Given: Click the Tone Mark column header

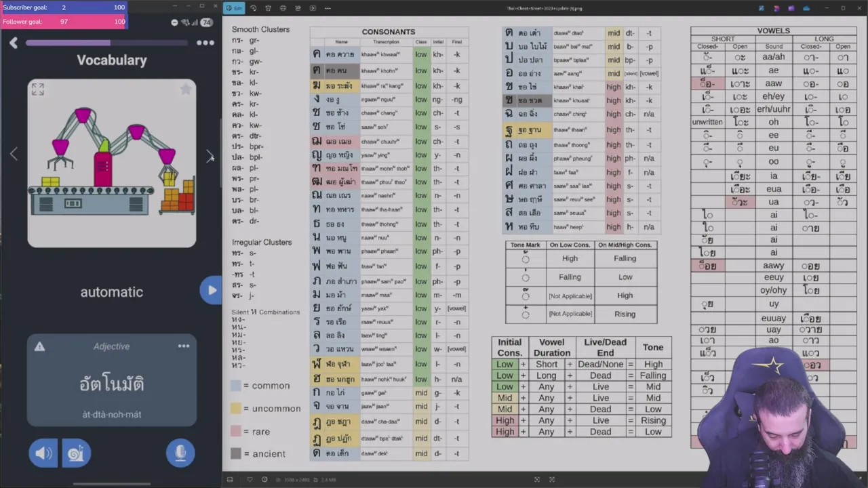Looking at the screenshot, I should point(526,245).
